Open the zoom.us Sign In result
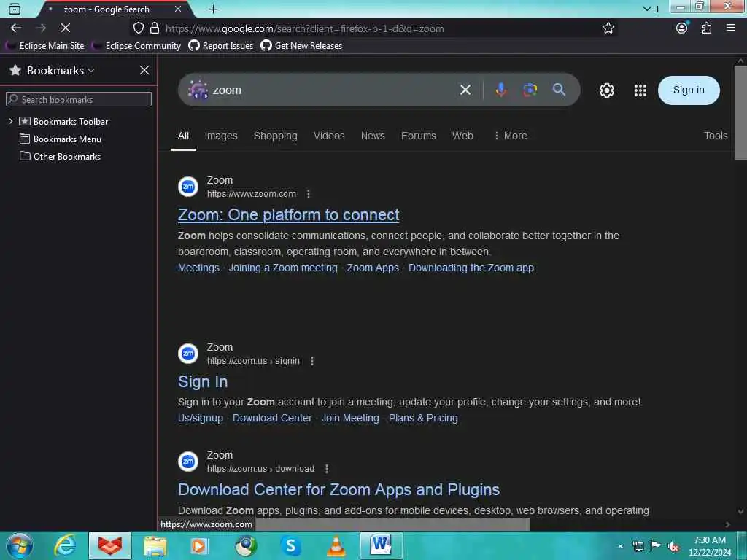 pyautogui.click(x=203, y=381)
